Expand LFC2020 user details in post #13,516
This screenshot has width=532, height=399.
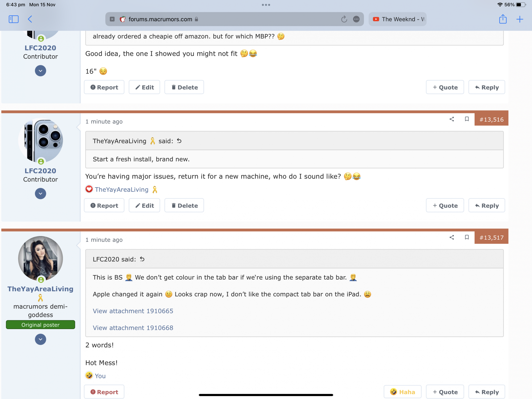point(40,193)
